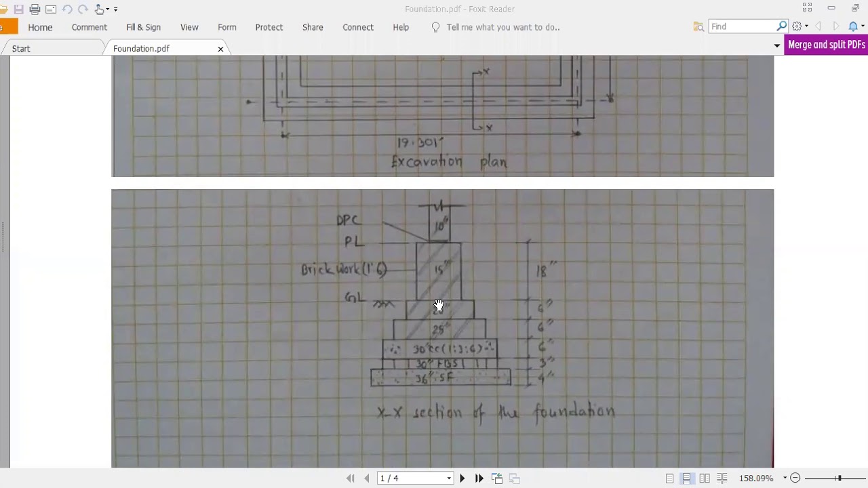
Task: Switch to continuous facing view mode
Action: [722, 479]
